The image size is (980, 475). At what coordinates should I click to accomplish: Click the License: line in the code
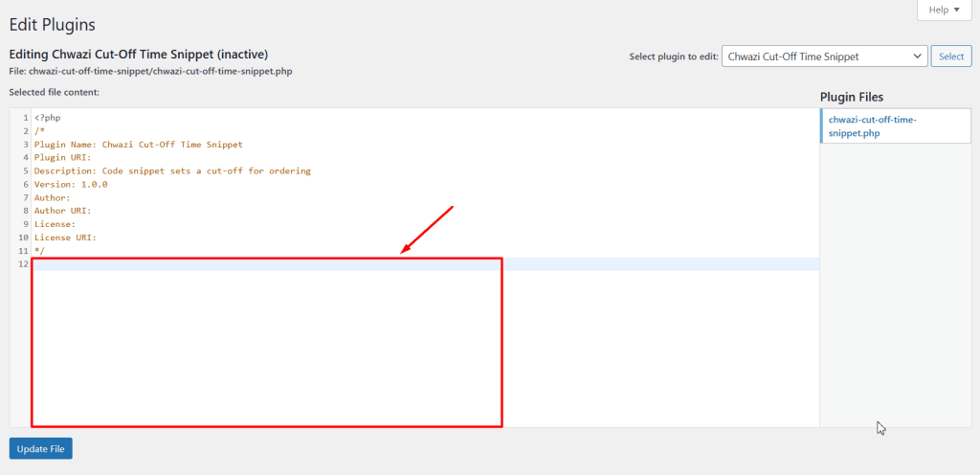(x=55, y=224)
